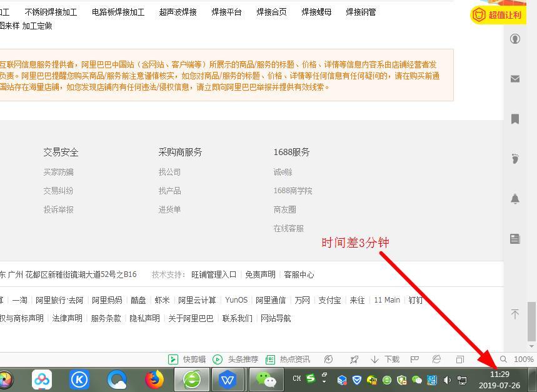This screenshot has width=537, height=392.
Task: Open the news sheet sidebar icon
Action: coord(514,239)
